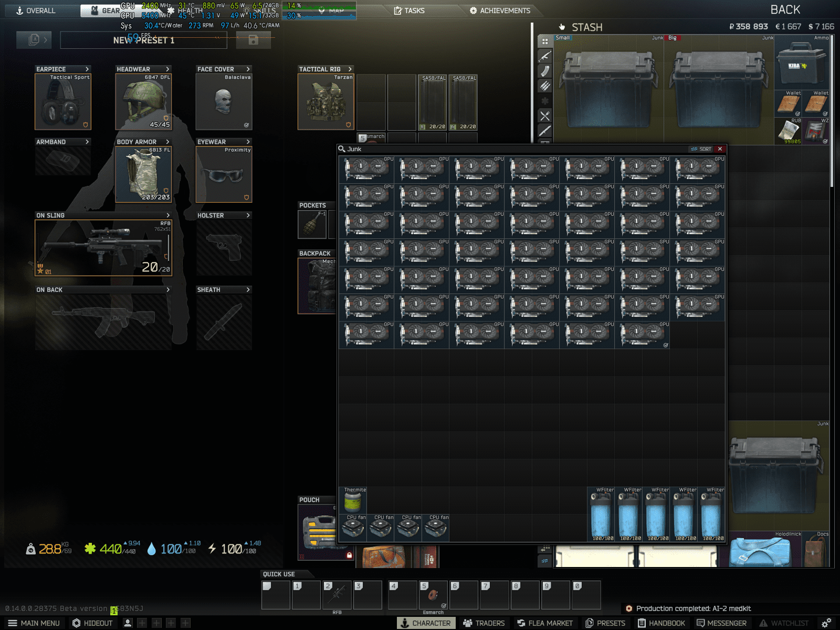The width and height of the screenshot is (840, 630).
Task: Expand the EARPIECE slot chevron
Action: [x=87, y=69]
